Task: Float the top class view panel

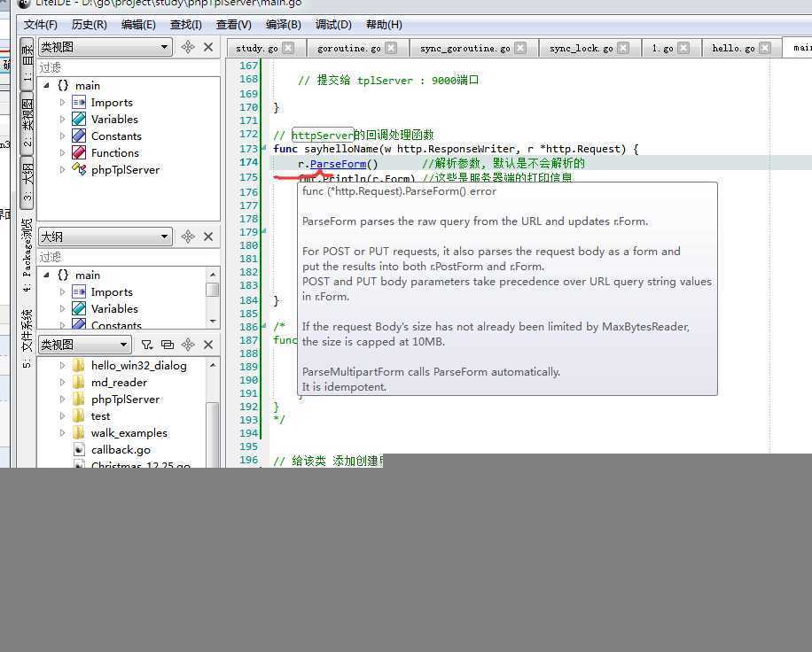Action: [188, 47]
